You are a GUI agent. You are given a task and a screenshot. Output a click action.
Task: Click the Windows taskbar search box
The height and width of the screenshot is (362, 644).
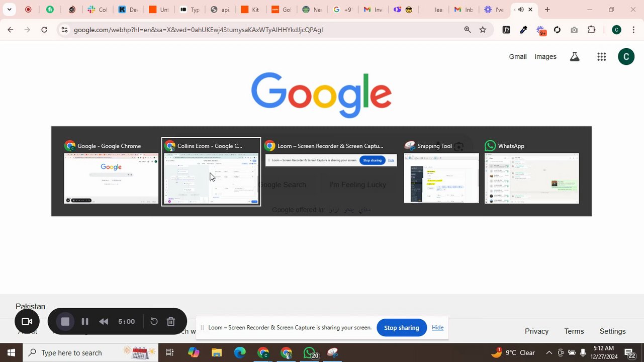tap(90, 353)
